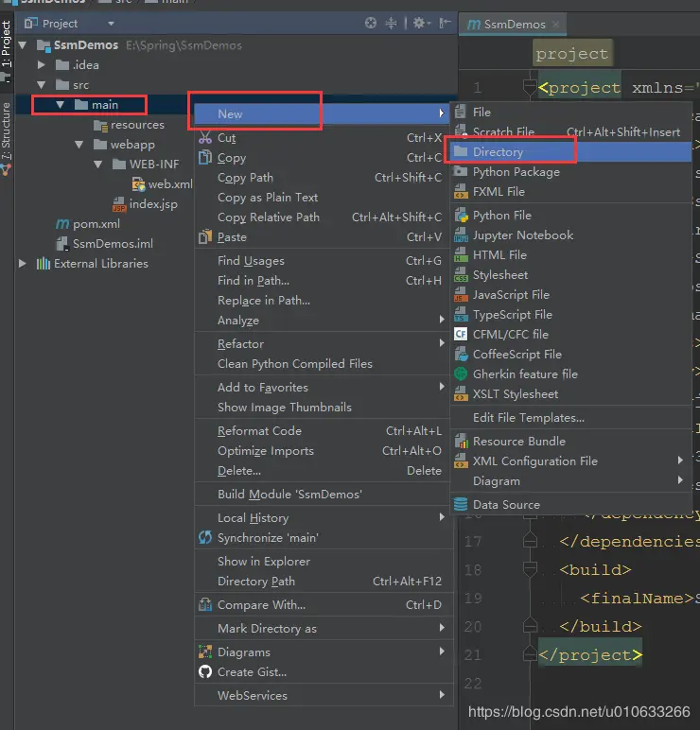Select index.jsp in project tree
This screenshot has height=730, width=700.
pyautogui.click(x=145, y=204)
